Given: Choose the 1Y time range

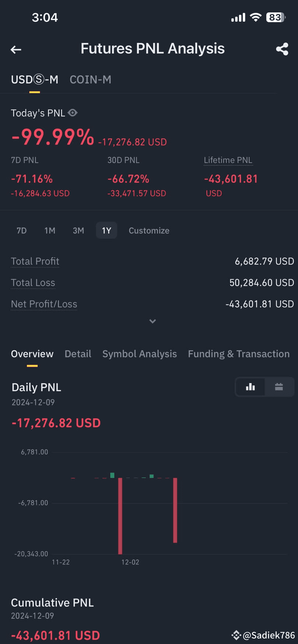Looking at the screenshot, I should point(107,230).
